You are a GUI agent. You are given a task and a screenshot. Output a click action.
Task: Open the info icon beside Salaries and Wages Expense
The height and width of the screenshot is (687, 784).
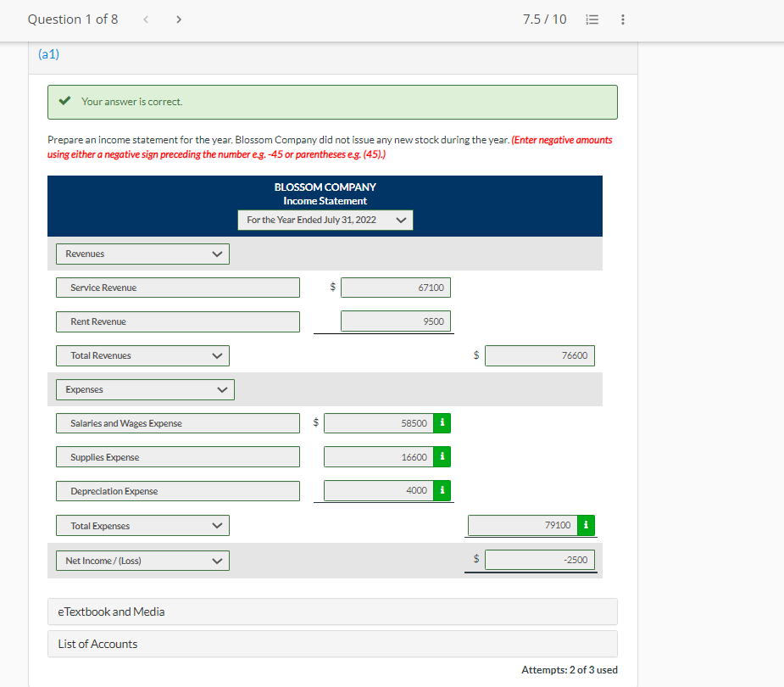[x=442, y=422]
